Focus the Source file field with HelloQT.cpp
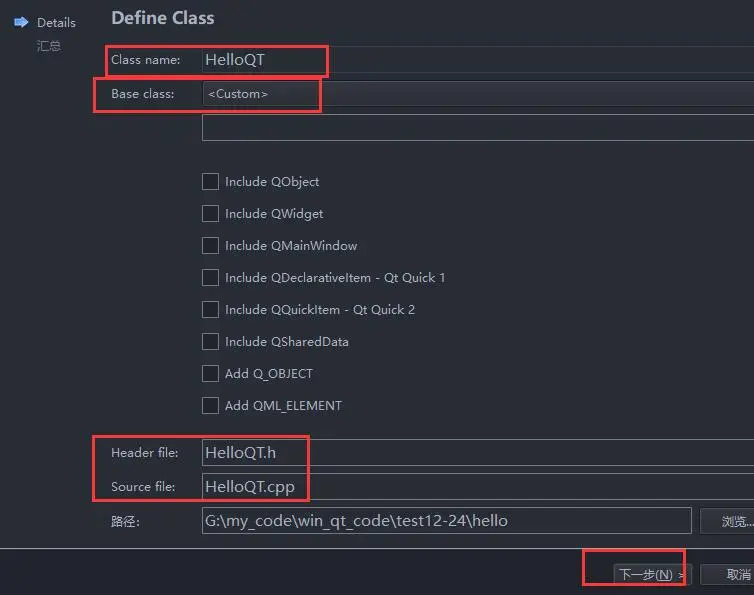The width and height of the screenshot is (754, 595). coord(476,487)
